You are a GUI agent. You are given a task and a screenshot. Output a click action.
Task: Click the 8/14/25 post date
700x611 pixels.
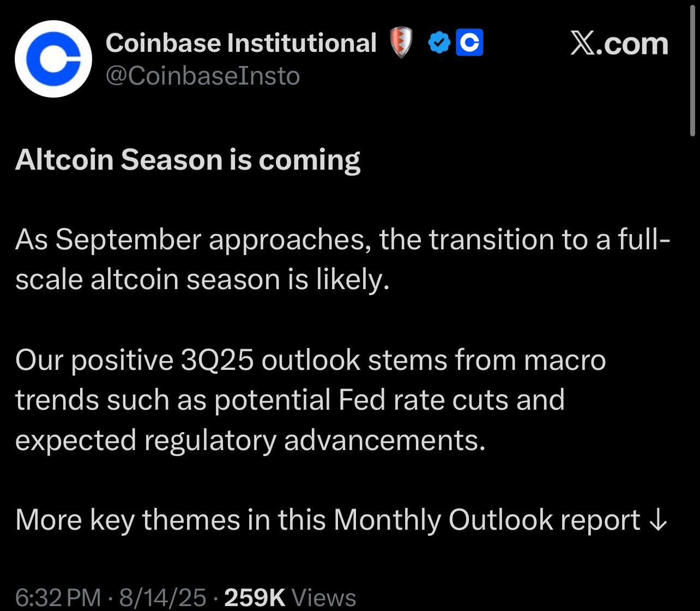point(162,598)
